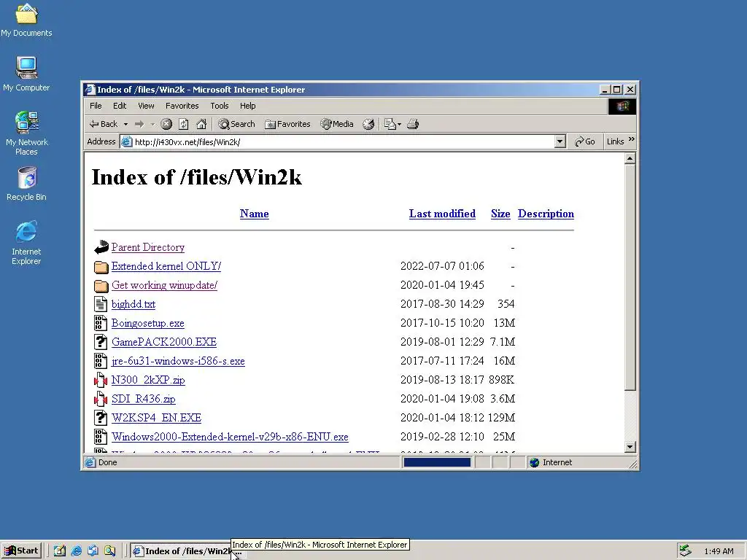Expand the Mail button dropdown arrow
The height and width of the screenshot is (560, 747).
coord(399,124)
